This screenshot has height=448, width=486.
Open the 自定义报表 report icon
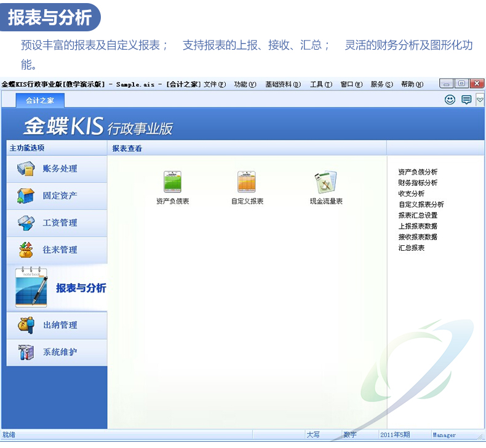(247, 183)
